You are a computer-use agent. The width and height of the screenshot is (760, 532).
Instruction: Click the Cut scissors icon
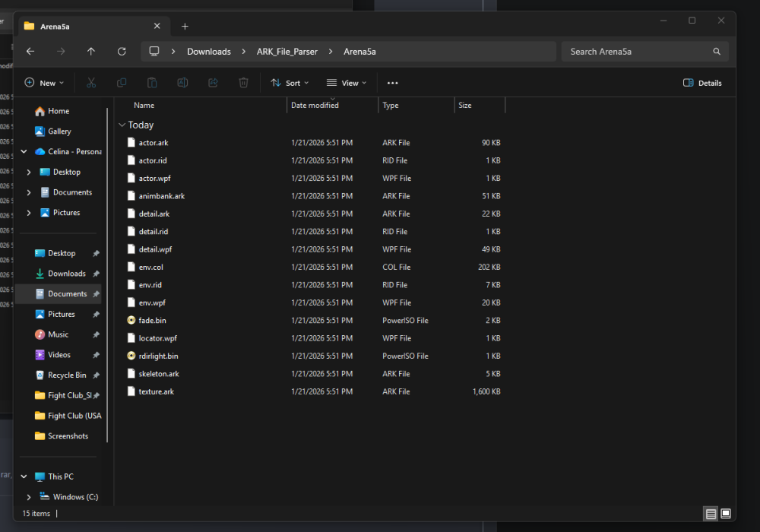(x=91, y=83)
